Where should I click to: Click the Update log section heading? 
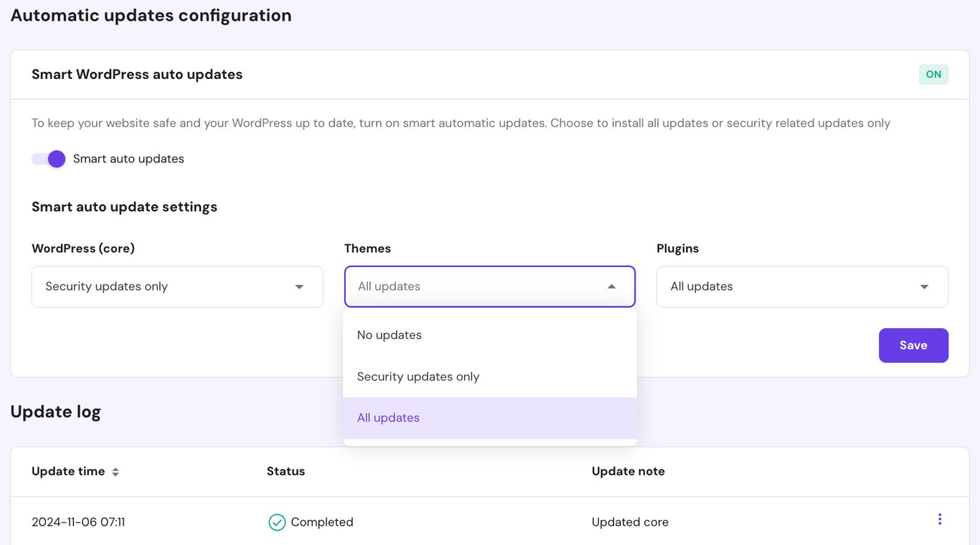click(55, 411)
